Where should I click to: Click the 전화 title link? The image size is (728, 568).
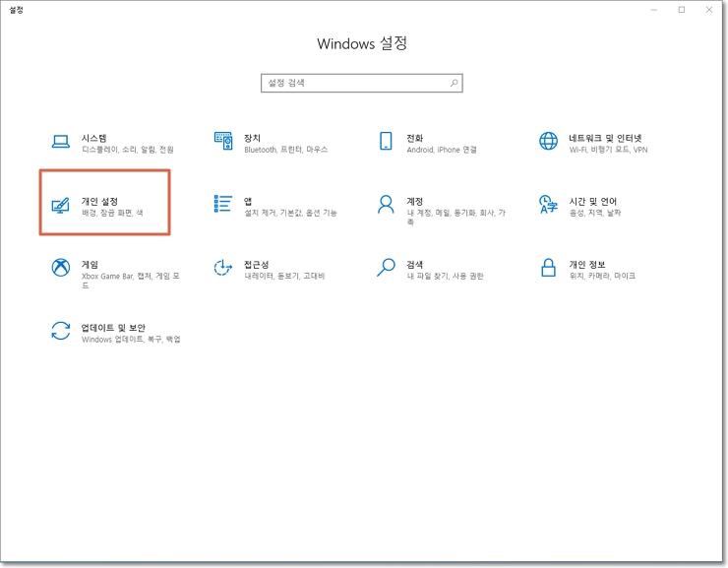click(414, 138)
